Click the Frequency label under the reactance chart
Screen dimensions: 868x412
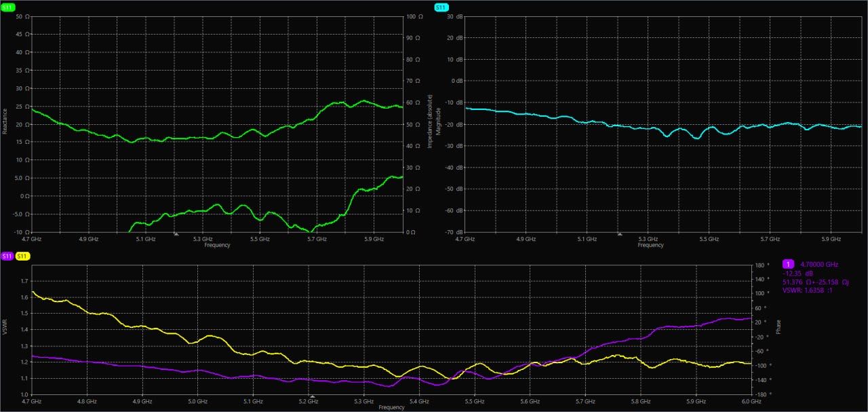tap(217, 245)
